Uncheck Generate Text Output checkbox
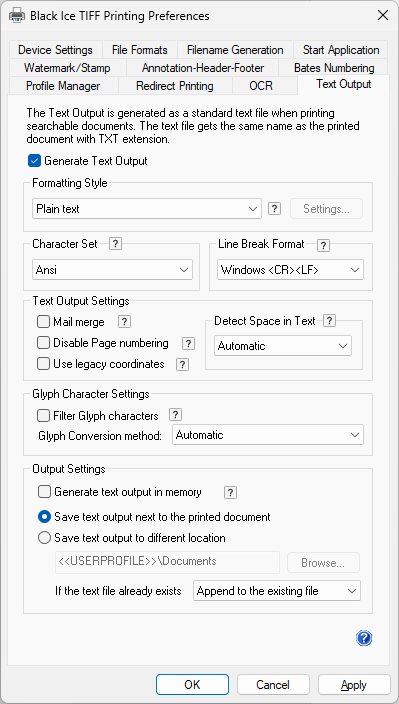Image resolution: width=399 pixels, height=704 pixels. pos(34,161)
